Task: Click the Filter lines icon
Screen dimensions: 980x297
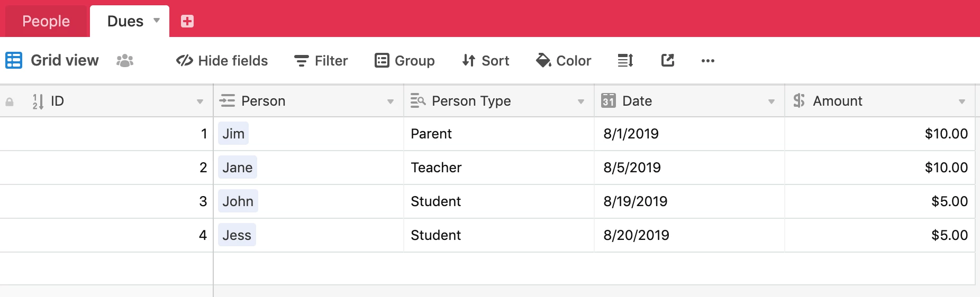Action: (x=302, y=61)
